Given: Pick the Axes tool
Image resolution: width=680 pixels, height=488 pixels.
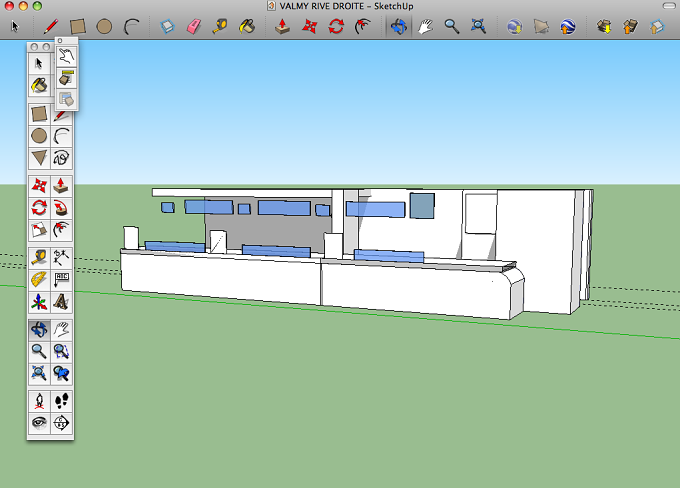Looking at the screenshot, I should tap(39, 301).
